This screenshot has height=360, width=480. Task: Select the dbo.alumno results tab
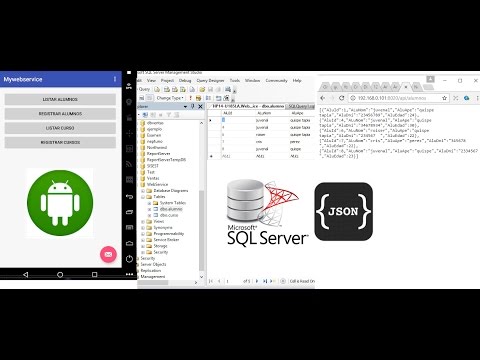pos(247,106)
